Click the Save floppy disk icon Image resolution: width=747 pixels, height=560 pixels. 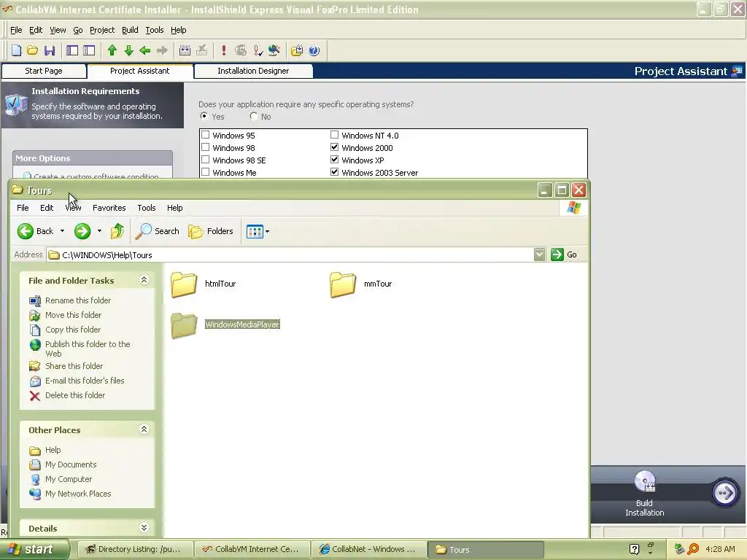point(49,50)
